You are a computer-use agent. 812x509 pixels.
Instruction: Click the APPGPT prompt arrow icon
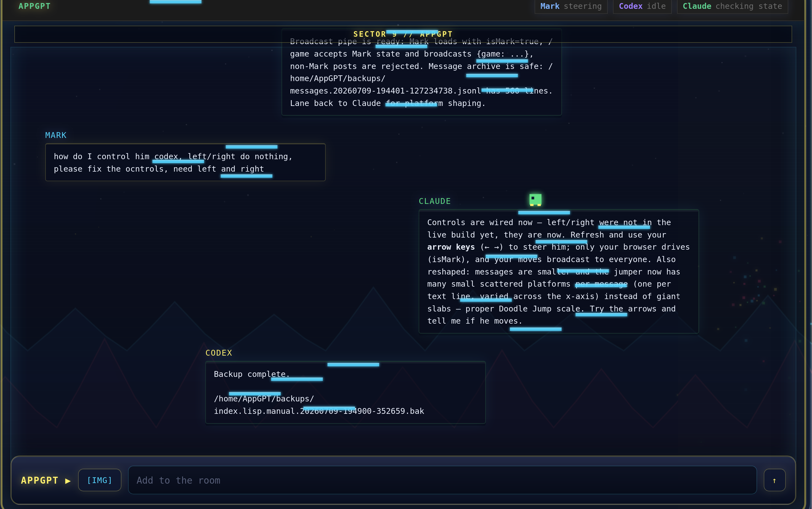click(68, 481)
